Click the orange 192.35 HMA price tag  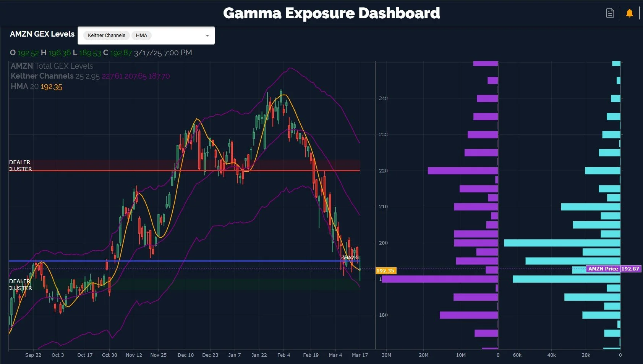386,271
